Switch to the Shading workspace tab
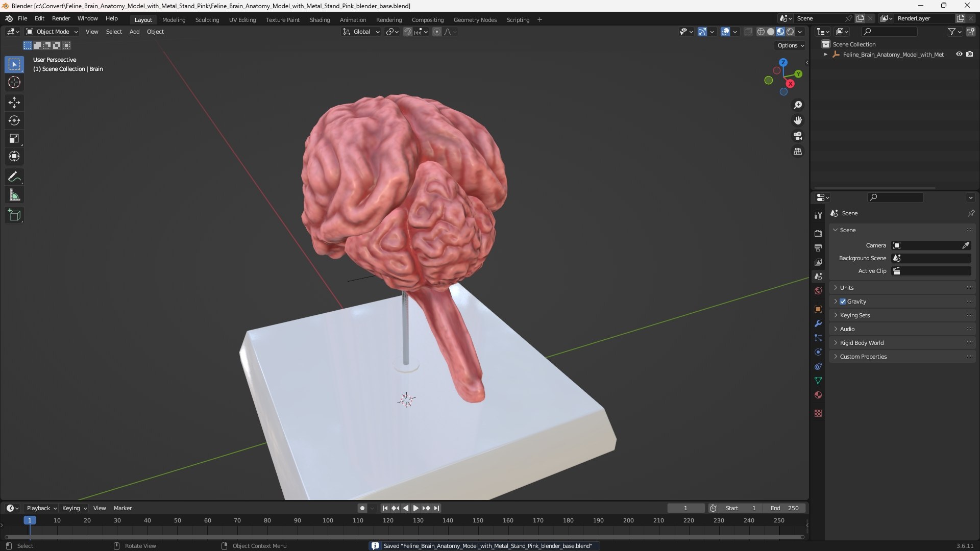The width and height of the screenshot is (980, 551). (320, 20)
